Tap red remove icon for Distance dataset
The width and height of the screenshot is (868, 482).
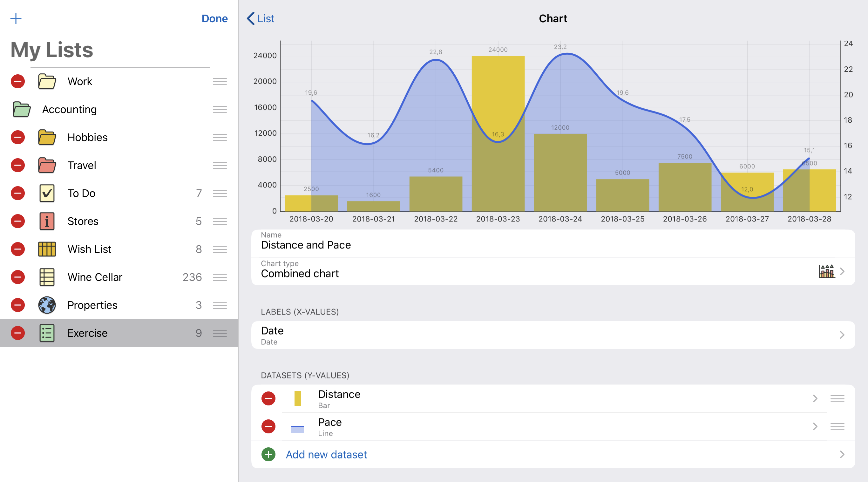coord(268,398)
